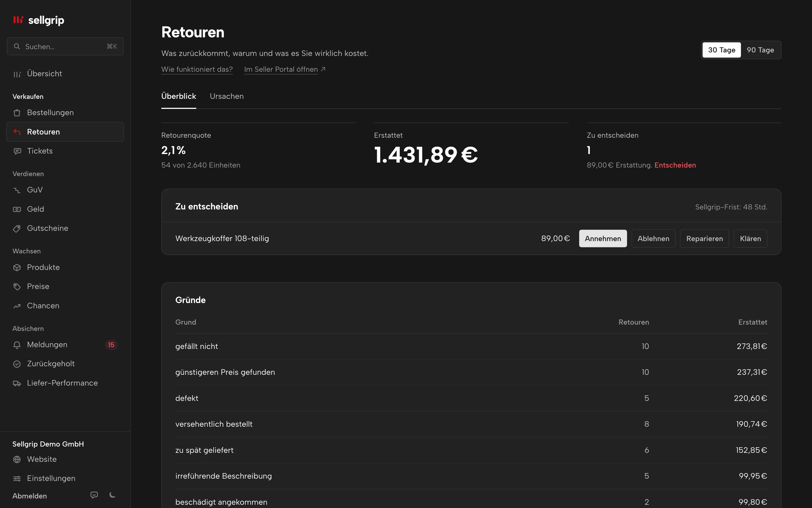
Task: Click Abmelden to log out
Action: 30,496
